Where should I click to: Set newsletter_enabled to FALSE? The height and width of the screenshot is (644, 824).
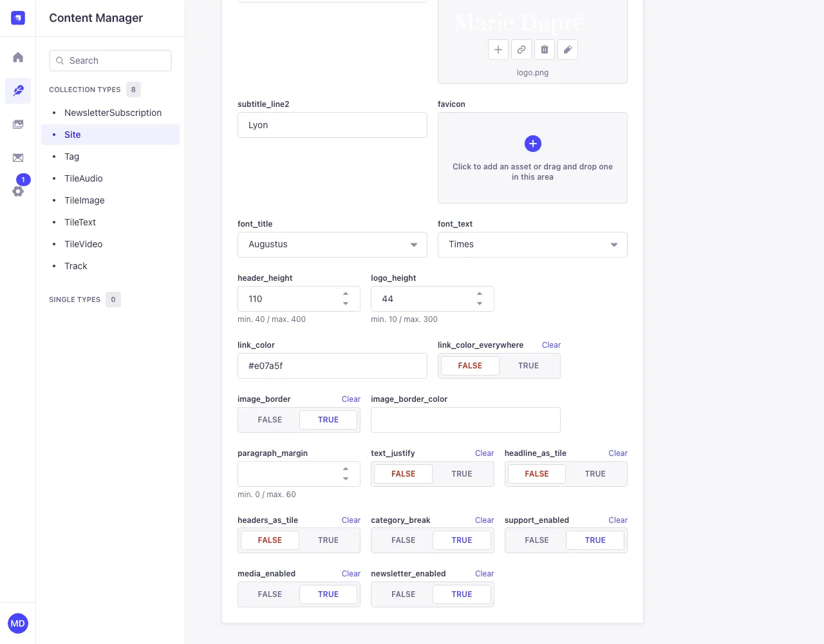404,594
